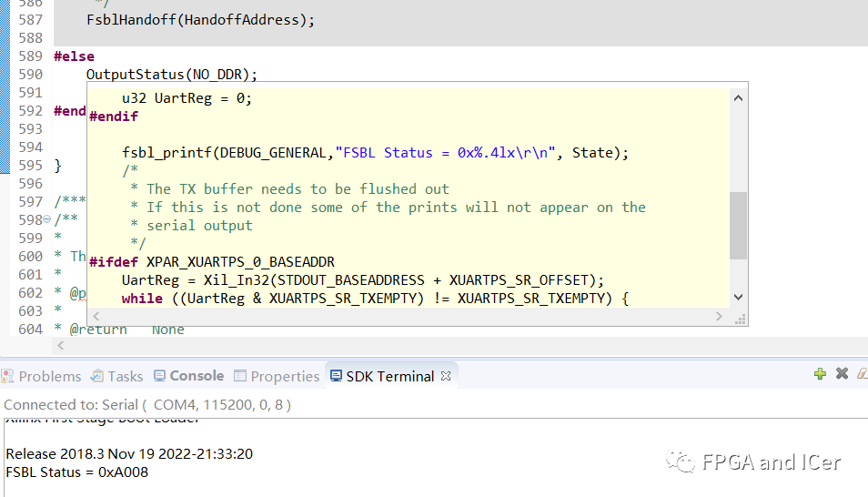Collapse the comment fold at line 598
868x497 pixels.
coord(47,219)
